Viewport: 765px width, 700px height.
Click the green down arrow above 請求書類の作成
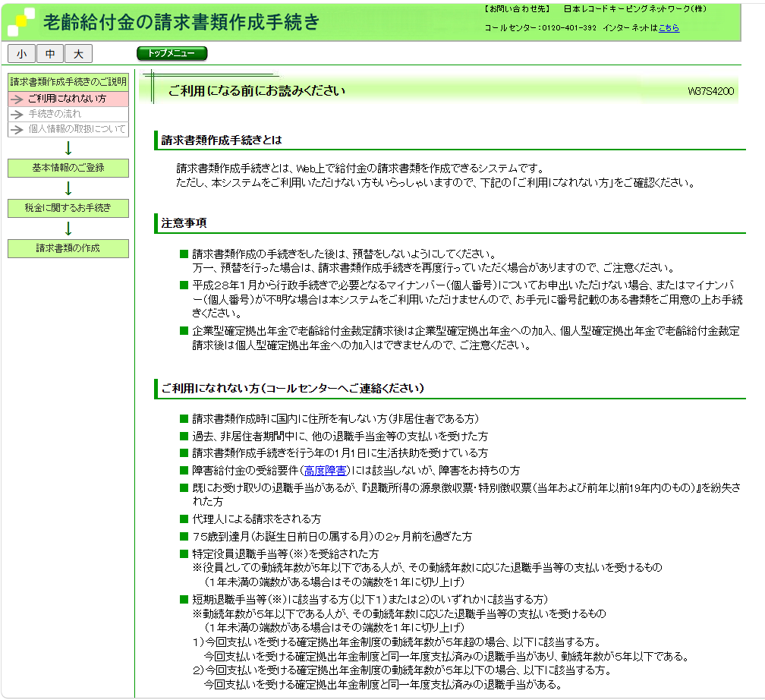pyautogui.click(x=68, y=229)
